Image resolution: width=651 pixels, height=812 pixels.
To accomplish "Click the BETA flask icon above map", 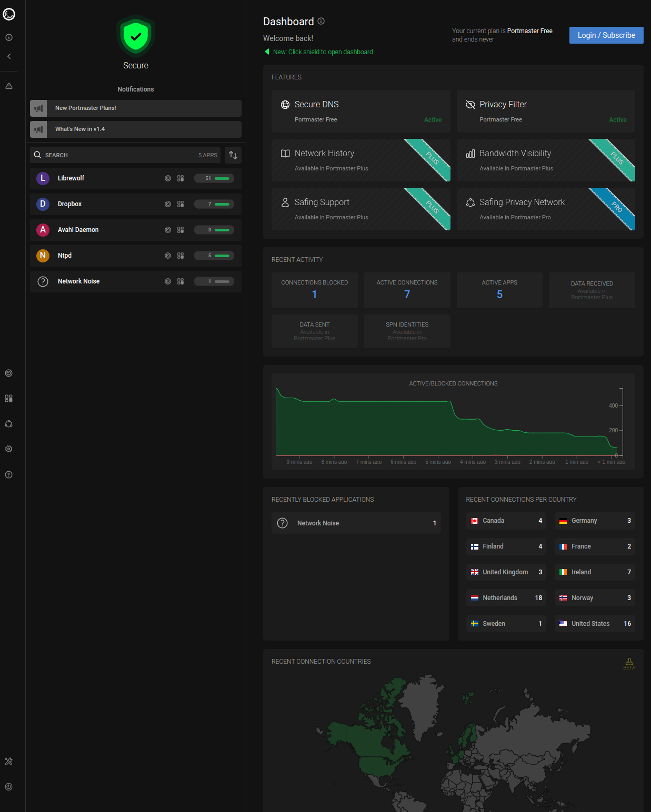I will click(629, 664).
